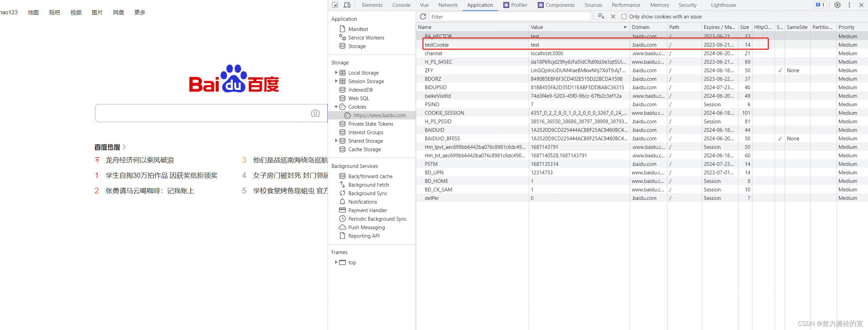868x330 pixels.
Task: Click the camera icon in Baidu search box
Action: click(x=315, y=113)
